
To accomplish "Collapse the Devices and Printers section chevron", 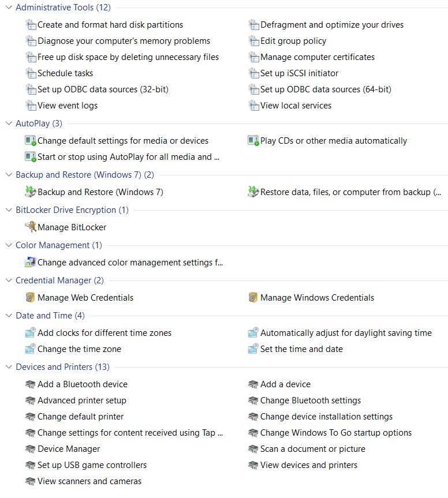I will 9,366.
